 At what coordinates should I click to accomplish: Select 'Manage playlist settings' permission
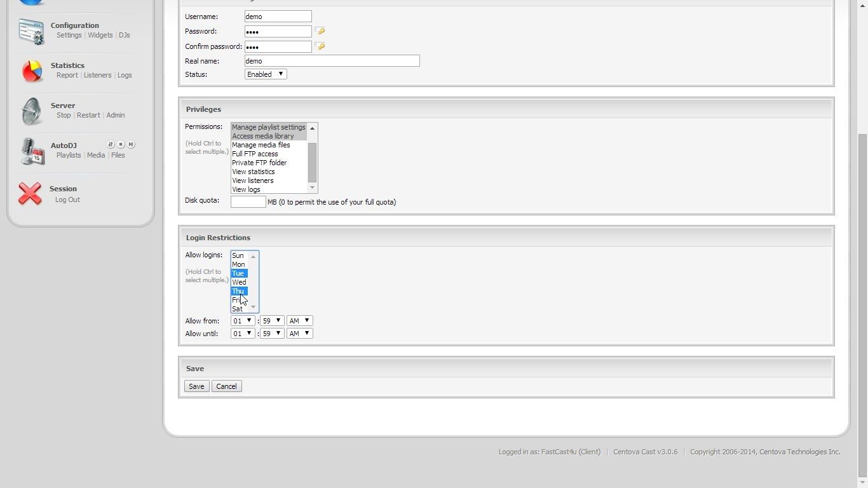[x=269, y=127]
